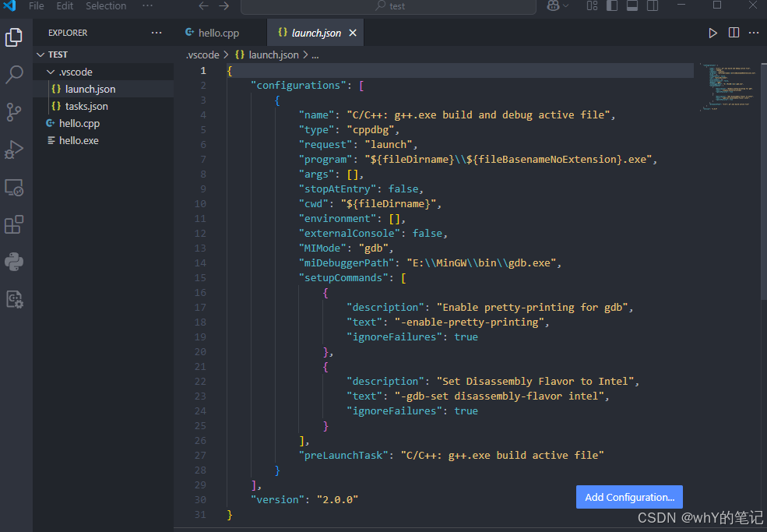Open the last activity bar icon with gear
The width and height of the screenshot is (767, 532).
[14, 299]
